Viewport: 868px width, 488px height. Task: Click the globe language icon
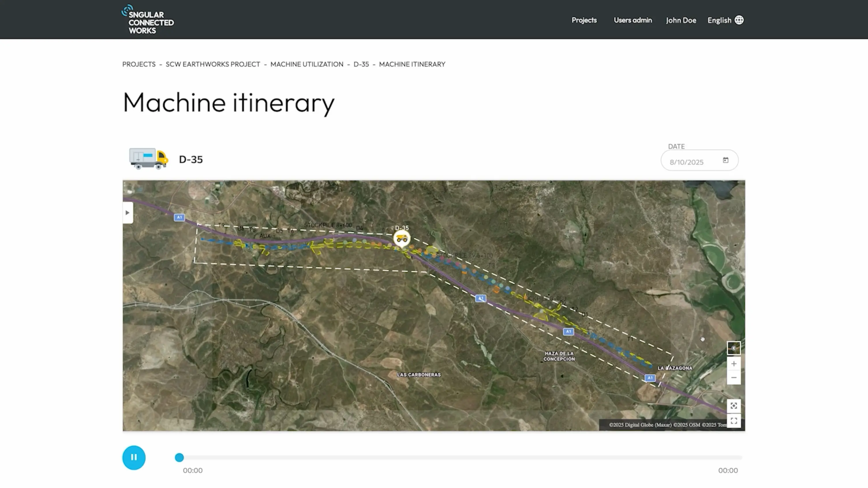pyautogui.click(x=739, y=20)
